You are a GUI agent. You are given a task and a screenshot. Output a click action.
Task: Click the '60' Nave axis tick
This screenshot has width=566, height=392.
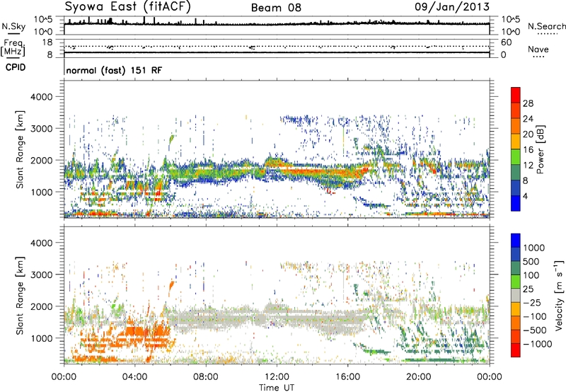click(507, 42)
